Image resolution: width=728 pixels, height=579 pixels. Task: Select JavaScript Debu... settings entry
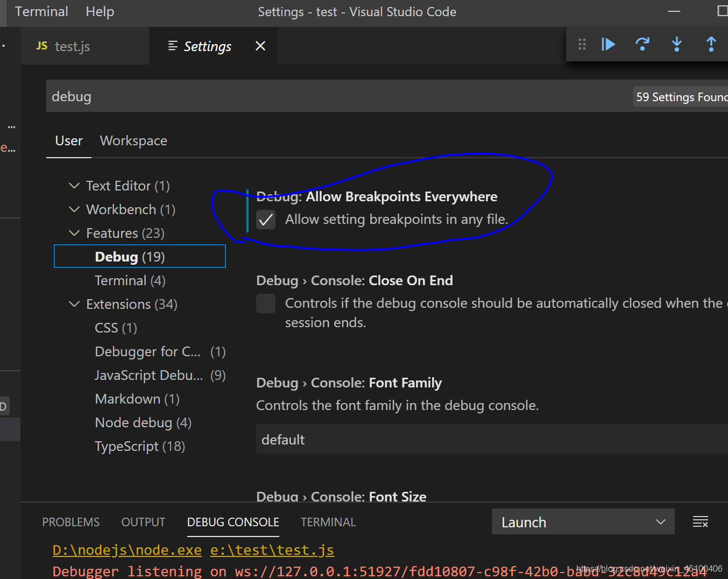click(160, 375)
